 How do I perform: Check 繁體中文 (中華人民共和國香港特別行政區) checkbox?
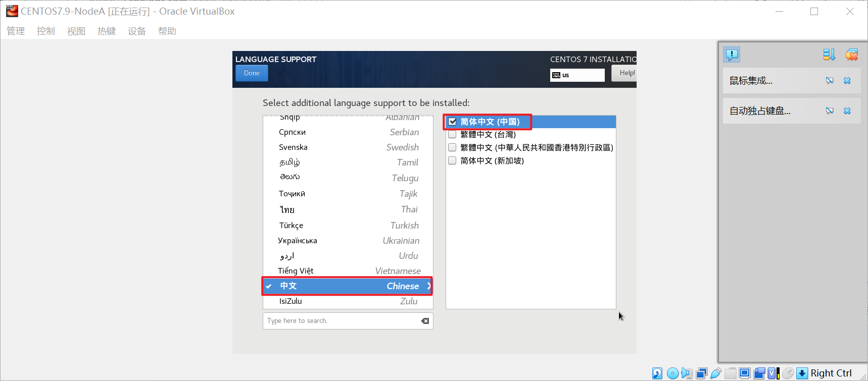[452, 147]
